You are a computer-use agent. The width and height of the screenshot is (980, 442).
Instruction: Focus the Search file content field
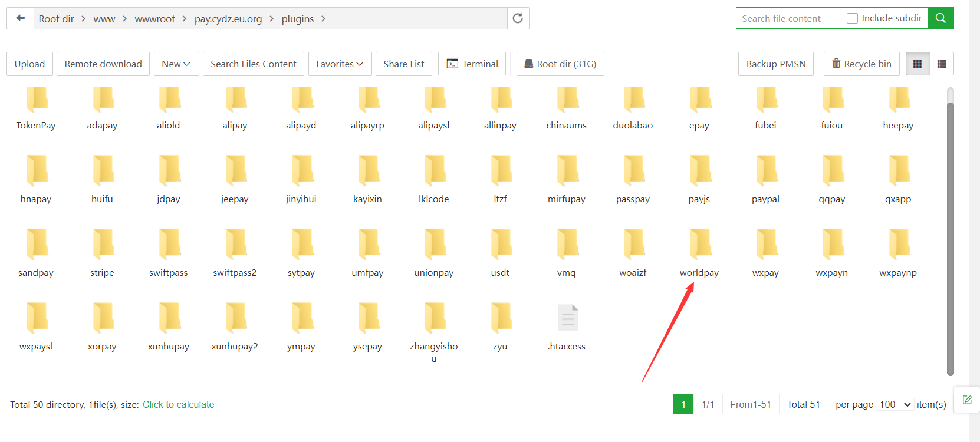(790, 18)
